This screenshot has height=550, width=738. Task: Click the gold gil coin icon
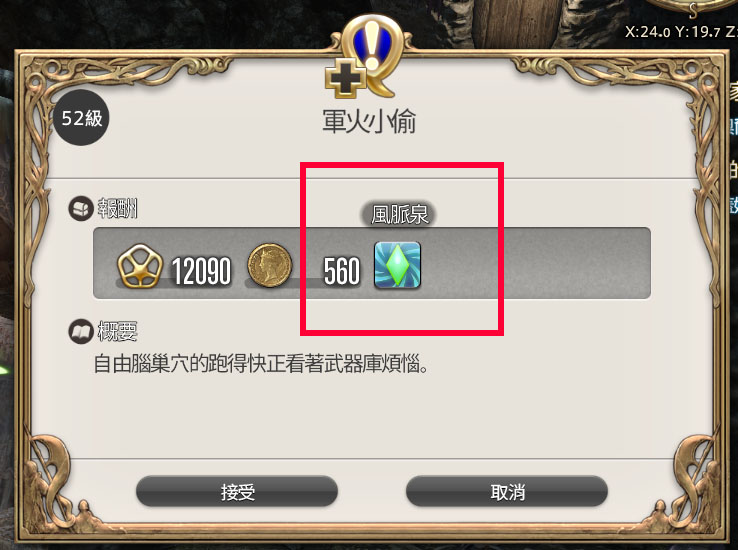pos(270,265)
